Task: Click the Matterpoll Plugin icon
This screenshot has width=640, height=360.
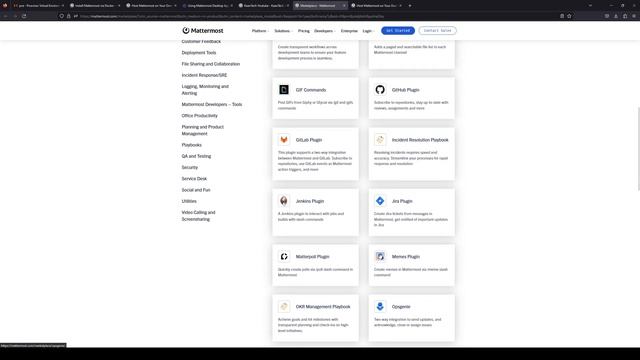Action: [284, 256]
